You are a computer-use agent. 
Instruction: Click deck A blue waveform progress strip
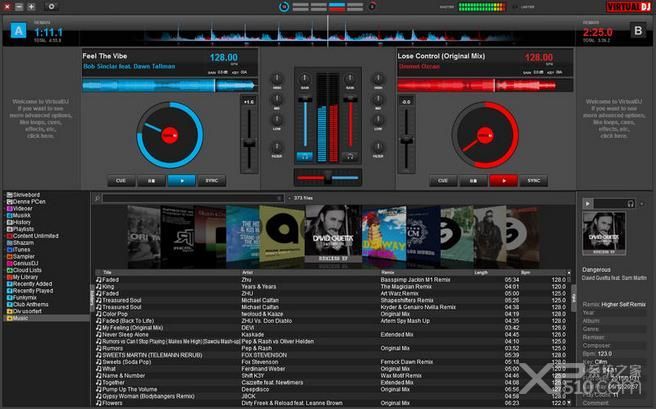pyautogui.click(x=170, y=85)
